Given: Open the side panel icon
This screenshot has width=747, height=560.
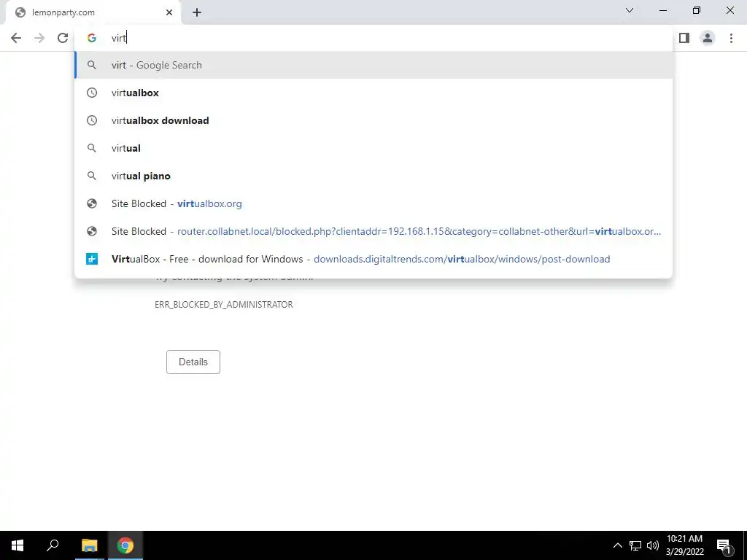Looking at the screenshot, I should [684, 38].
